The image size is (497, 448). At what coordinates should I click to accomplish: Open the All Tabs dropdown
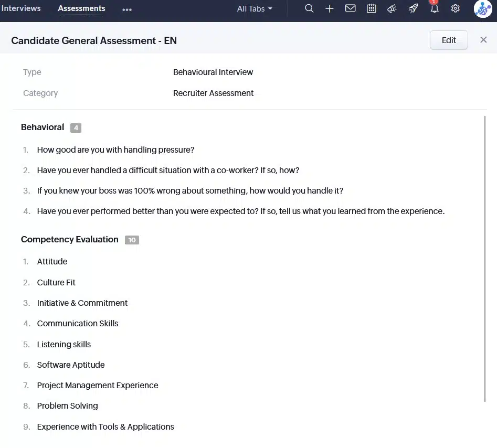pyautogui.click(x=255, y=8)
